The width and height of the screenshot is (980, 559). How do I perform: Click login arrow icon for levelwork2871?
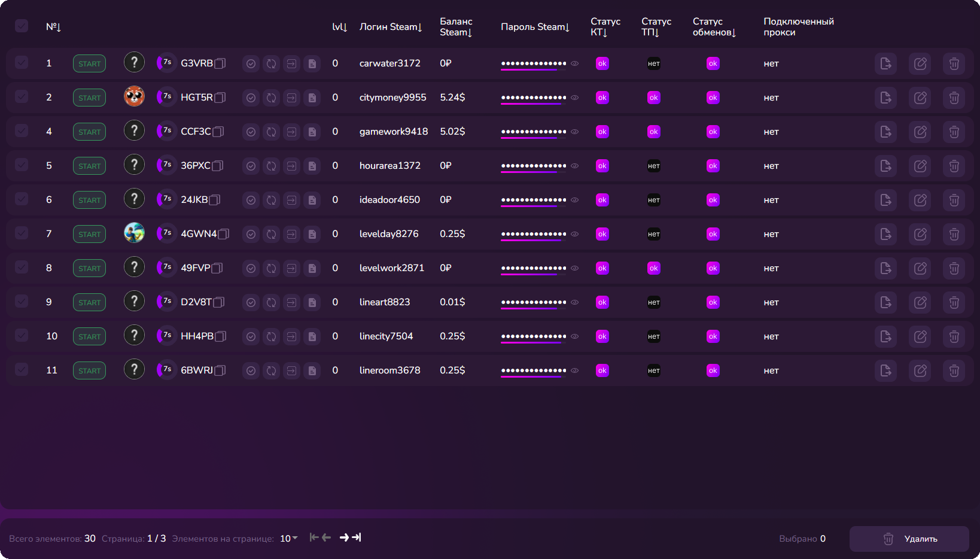(x=291, y=268)
